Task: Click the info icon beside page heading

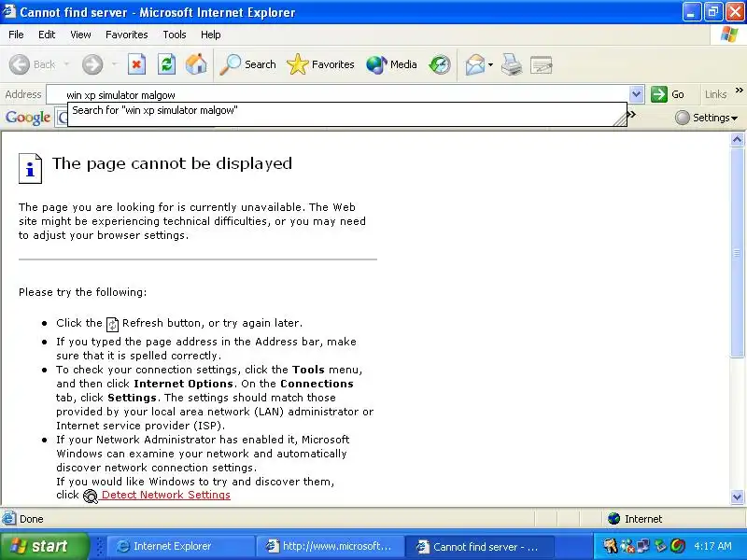Action: point(30,168)
